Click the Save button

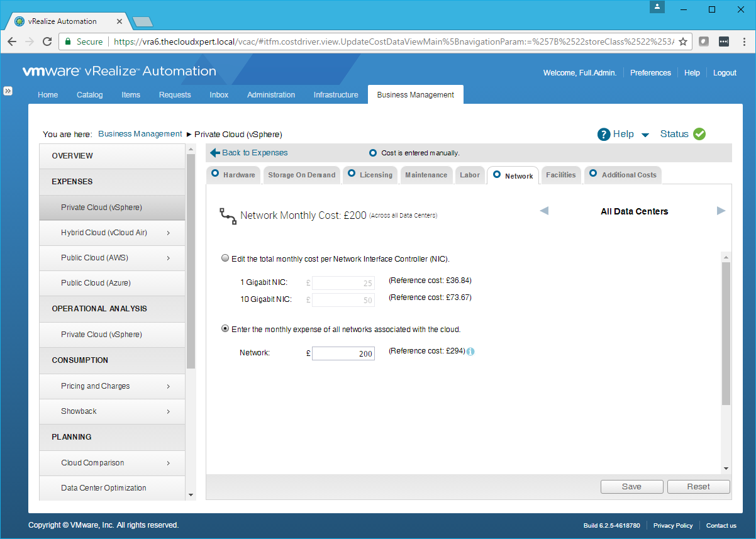pyautogui.click(x=631, y=487)
